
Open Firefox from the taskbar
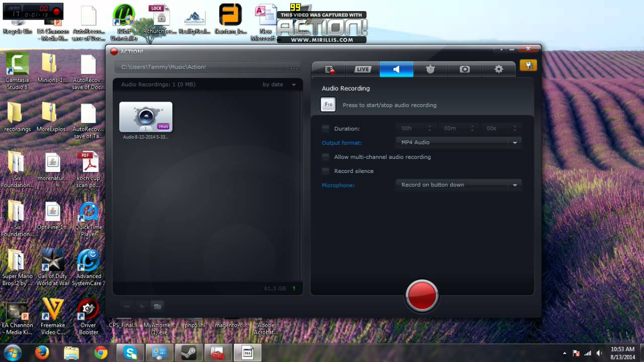coord(42,353)
